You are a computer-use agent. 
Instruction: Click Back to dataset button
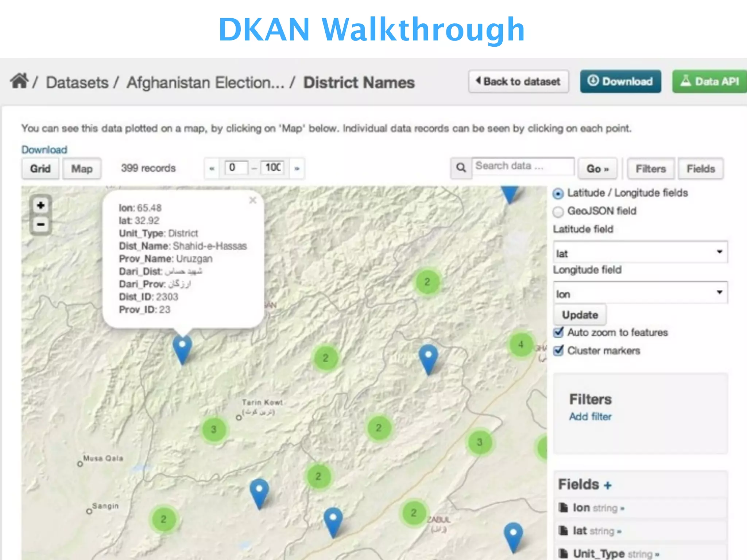pos(518,81)
